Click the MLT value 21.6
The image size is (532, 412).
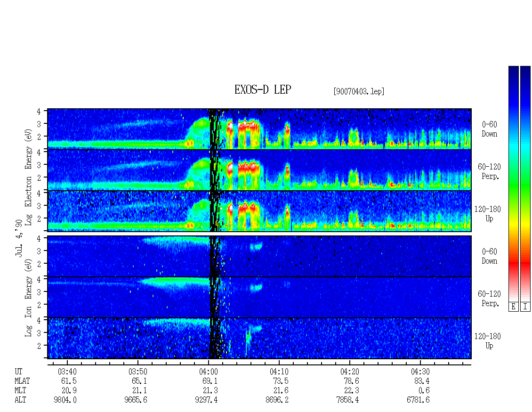(281, 391)
